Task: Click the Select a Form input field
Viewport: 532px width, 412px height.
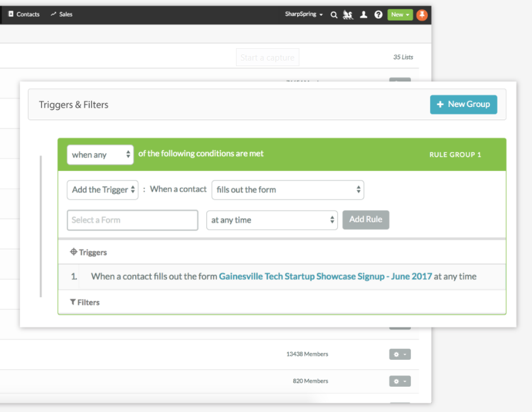Action: coord(132,220)
